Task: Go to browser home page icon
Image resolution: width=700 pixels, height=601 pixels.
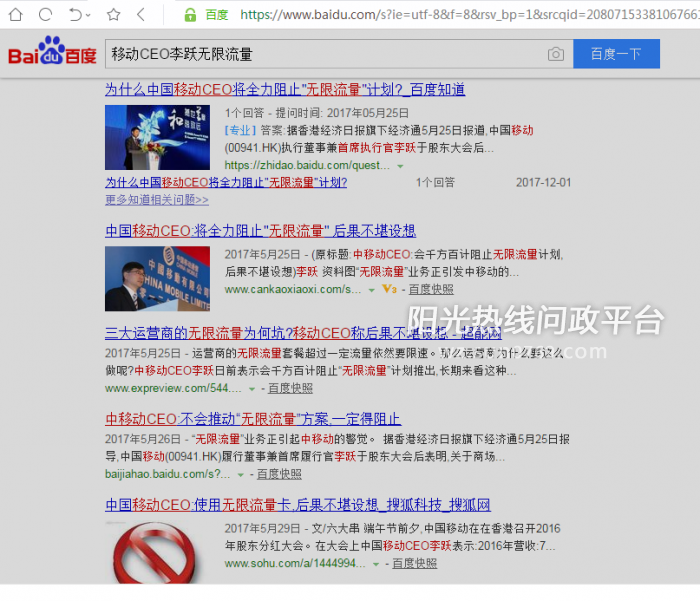Action: pyautogui.click(x=16, y=15)
